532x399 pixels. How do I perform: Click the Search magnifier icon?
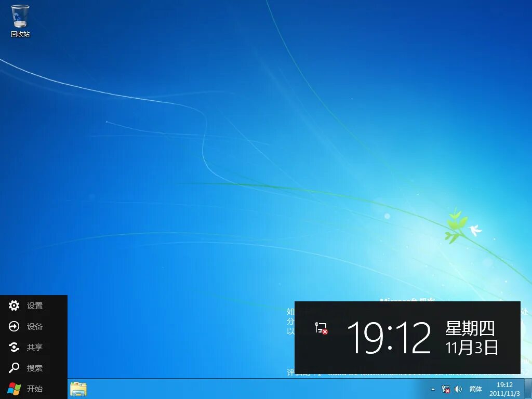(14, 368)
